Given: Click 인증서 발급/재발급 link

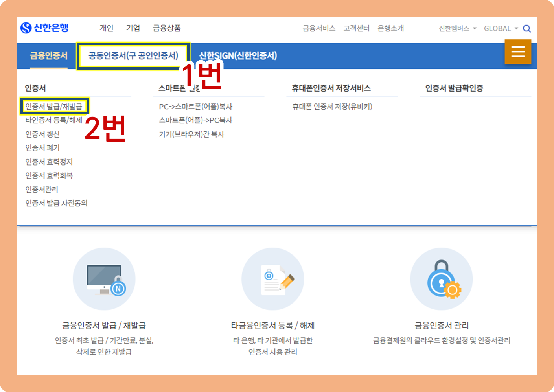Looking at the screenshot, I should (54, 107).
